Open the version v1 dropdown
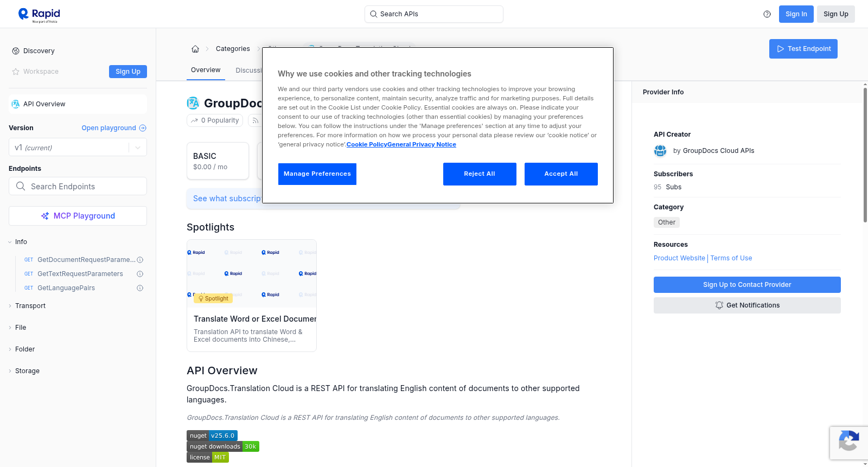Viewport: 868px width, 467px height. [x=78, y=148]
